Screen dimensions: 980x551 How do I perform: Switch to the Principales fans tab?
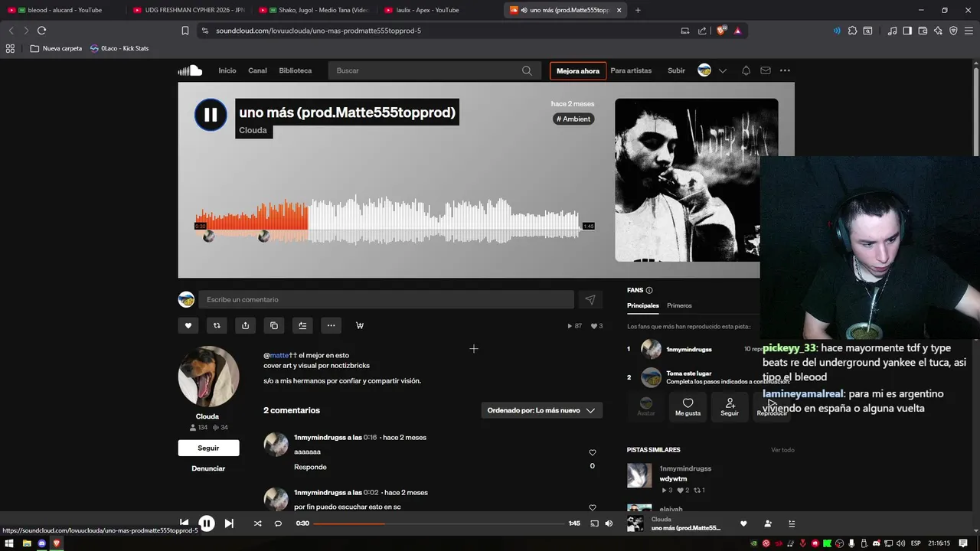tap(643, 305)
